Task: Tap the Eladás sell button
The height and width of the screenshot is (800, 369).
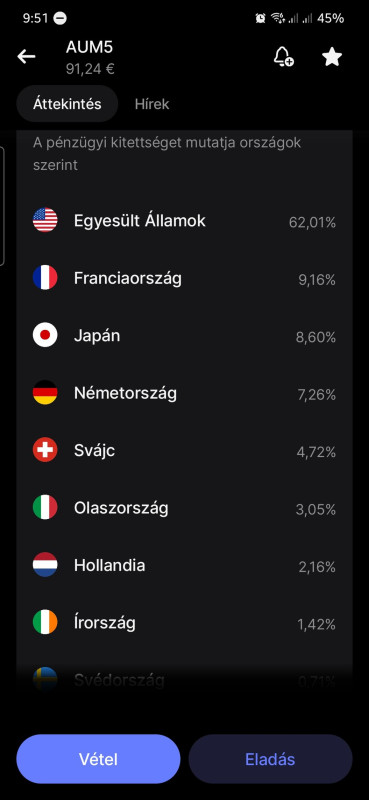Action: click(x=270, y=759)
